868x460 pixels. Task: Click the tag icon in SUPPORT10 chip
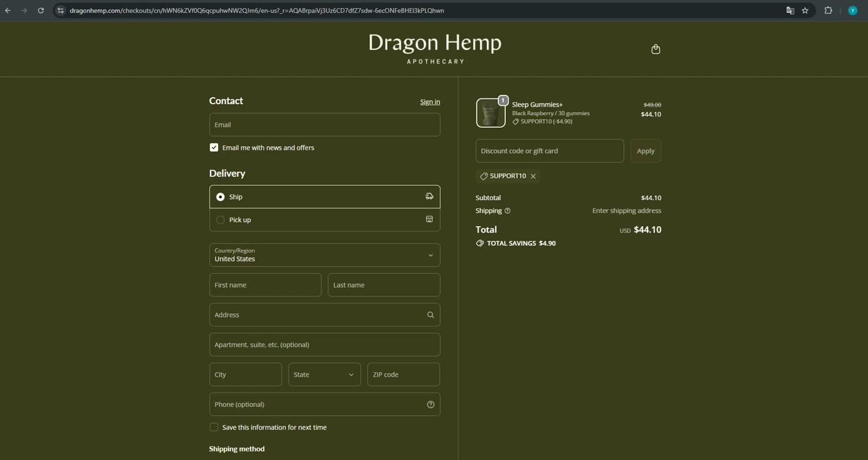pos(484,176)
